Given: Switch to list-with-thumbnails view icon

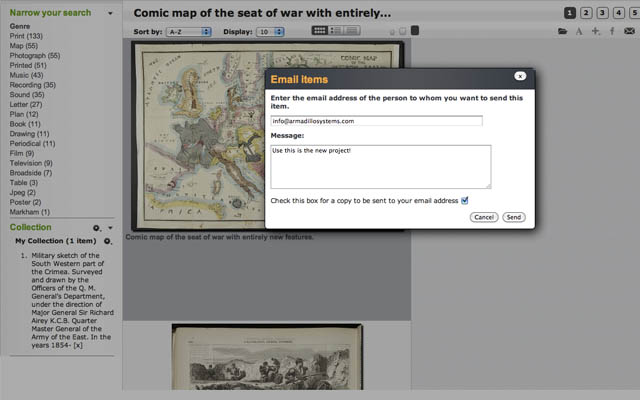Looking at the screenshot, I should pyautogui.click(x=336, y=31).
